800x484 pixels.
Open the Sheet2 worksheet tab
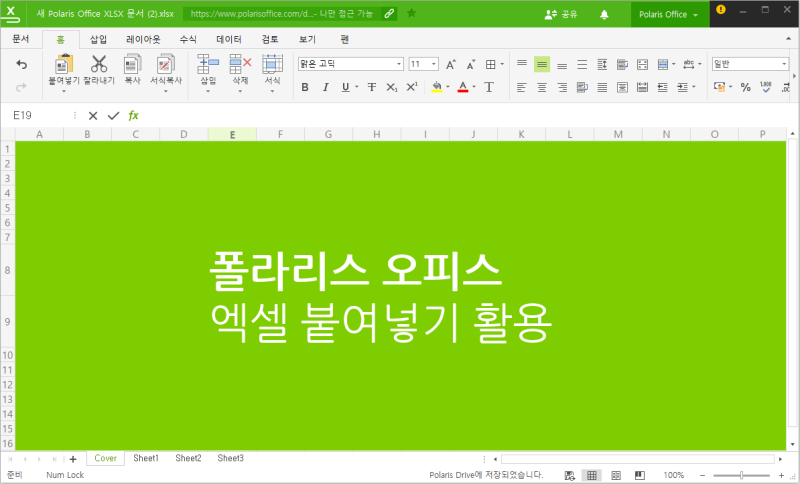(x=188, y=458)
